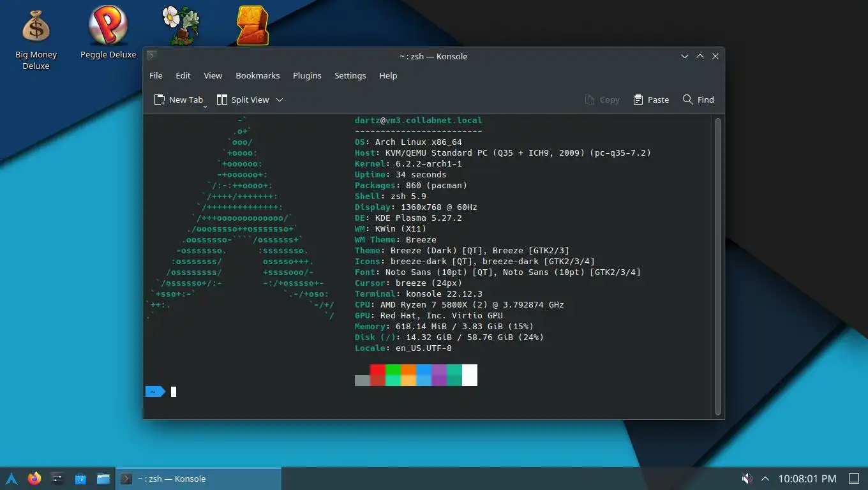This screenshot has height=490, width=868.
Task: Open the Plugins menu
Action: pos(307,75)
